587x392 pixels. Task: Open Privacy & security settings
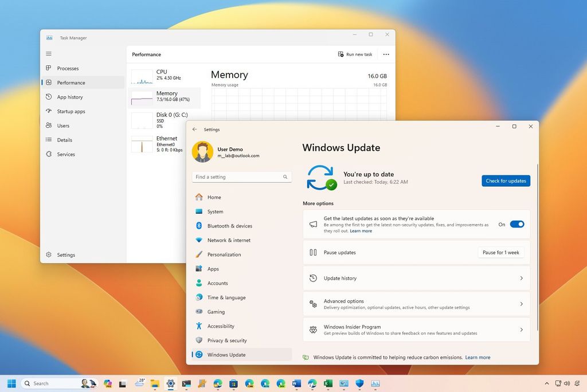click(x=227, y=340)
